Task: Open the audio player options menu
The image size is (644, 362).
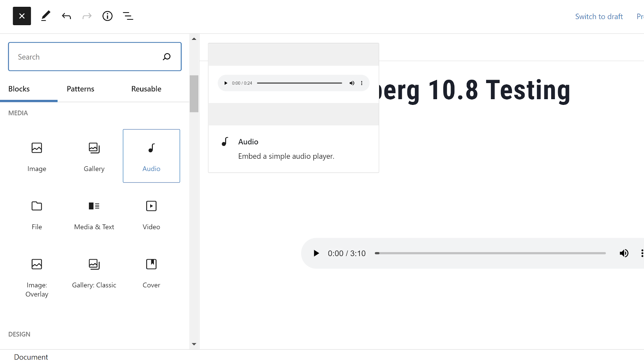Action: (642, 253)
